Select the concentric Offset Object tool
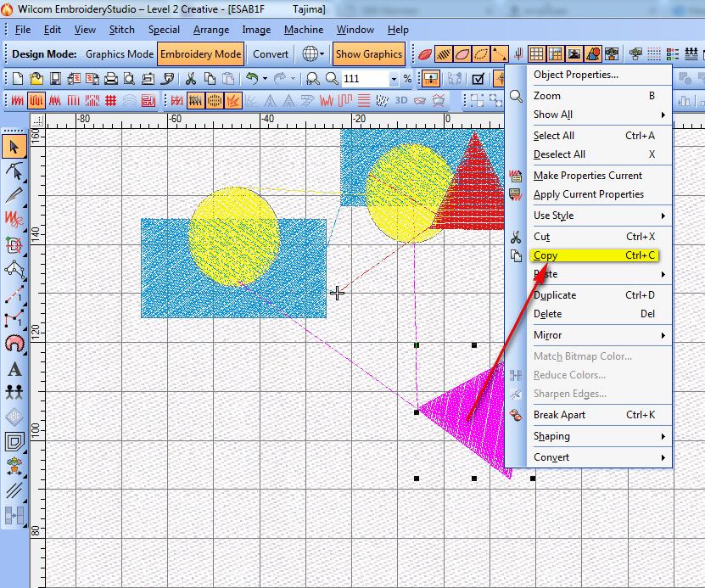 tap(14, 441)
